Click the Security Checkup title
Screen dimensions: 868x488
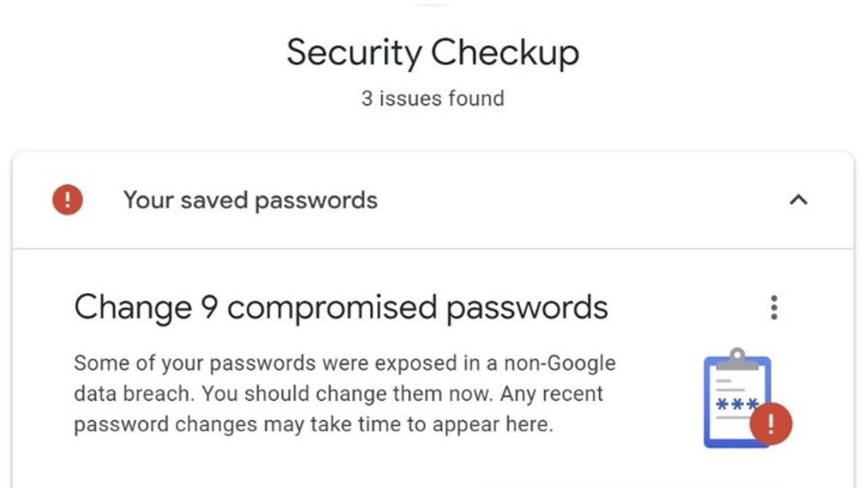[x=433, y=53]
